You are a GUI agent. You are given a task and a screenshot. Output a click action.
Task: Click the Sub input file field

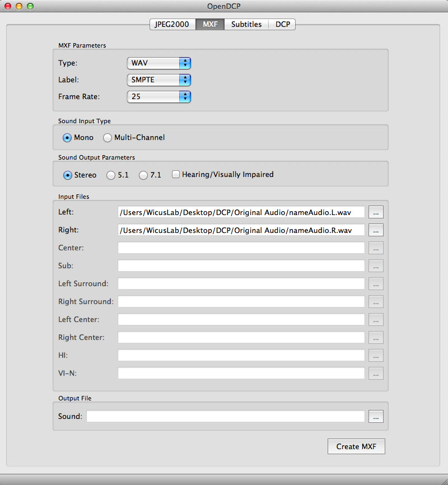click(241, 265)
